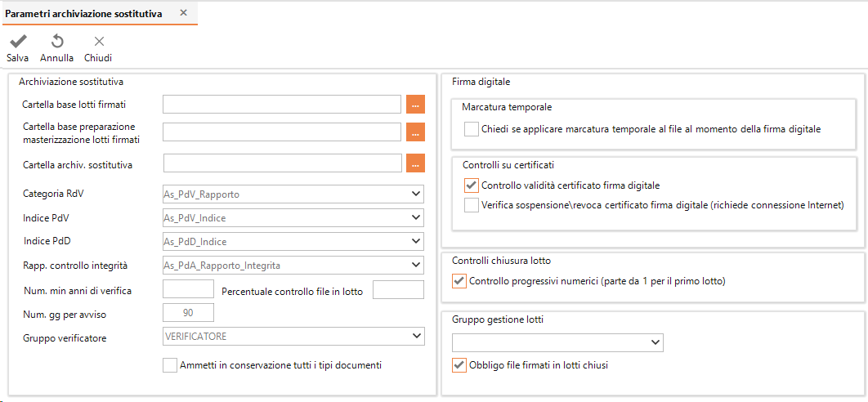Screen dimensions: 868x402
Task: Enable Verifica sospensione\revoca certificato checkbox
Action: [471, 205]
